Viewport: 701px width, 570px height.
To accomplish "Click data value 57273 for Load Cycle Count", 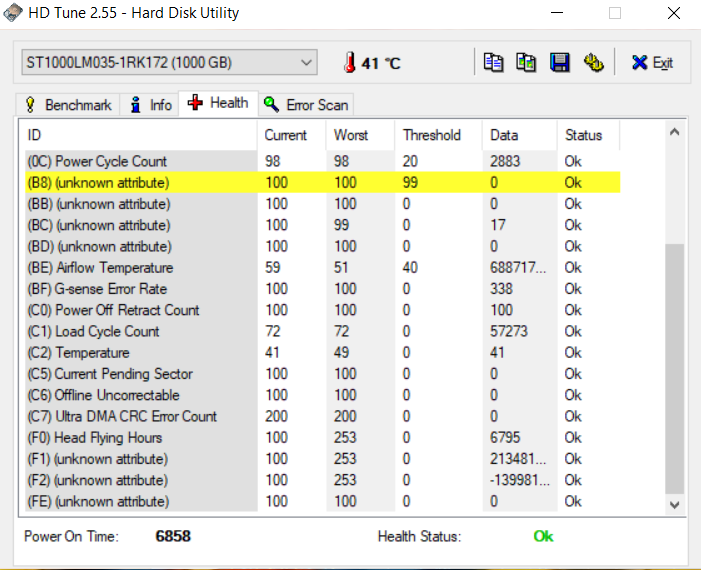I will coord(509,331).
